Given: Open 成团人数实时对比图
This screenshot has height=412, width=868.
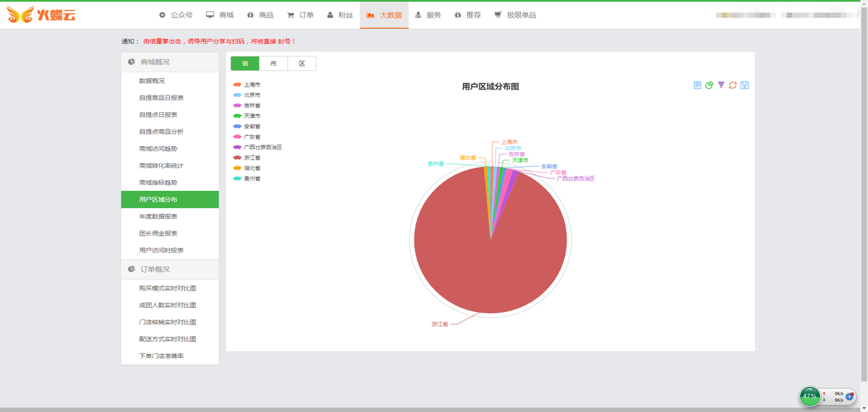Looking at the screenshot, I should [168, 305].
